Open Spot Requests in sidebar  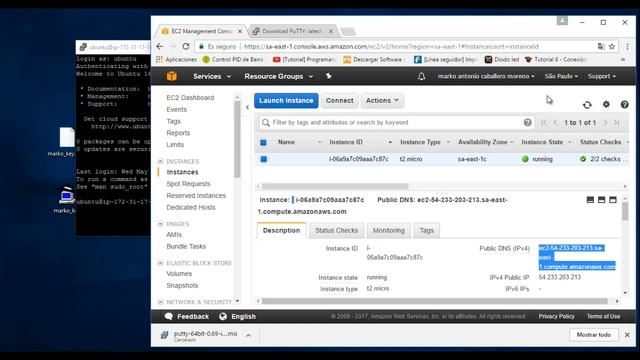pyautogui.click(x=188, y=184)
